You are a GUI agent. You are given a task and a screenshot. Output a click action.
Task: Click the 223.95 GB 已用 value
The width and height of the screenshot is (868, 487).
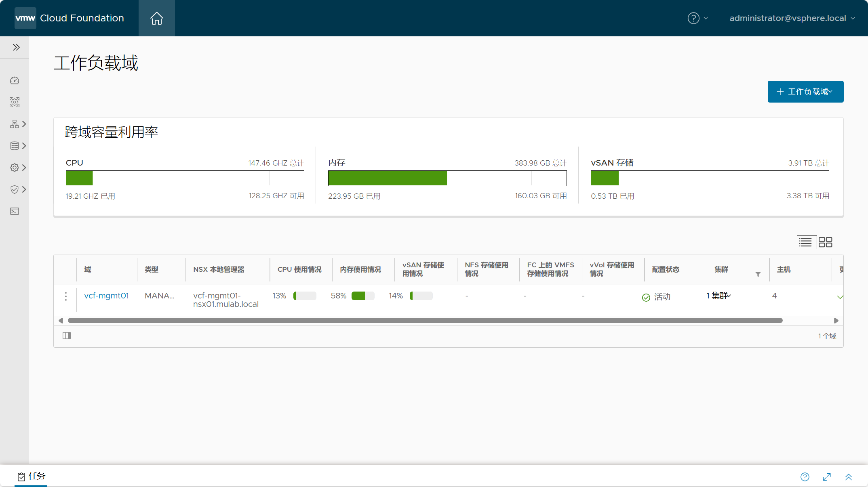coord(354,196)
